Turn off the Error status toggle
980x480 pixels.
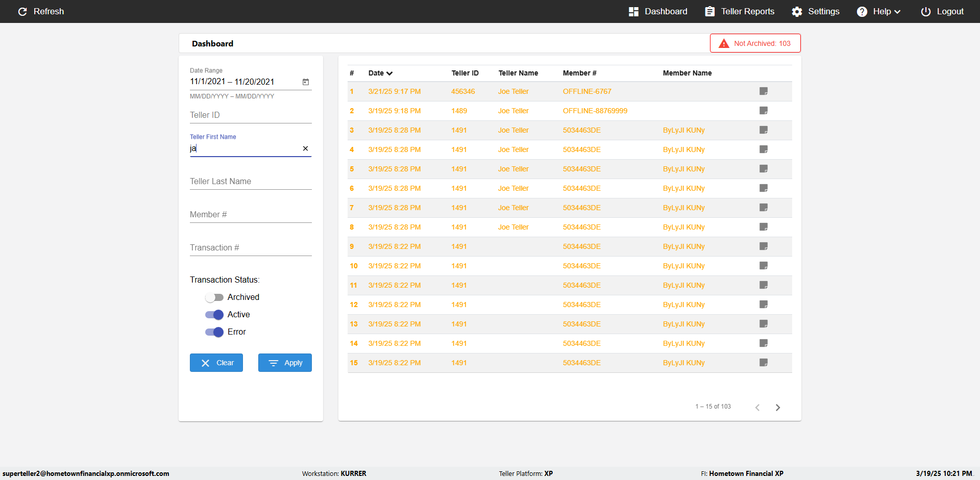point(214,332)
